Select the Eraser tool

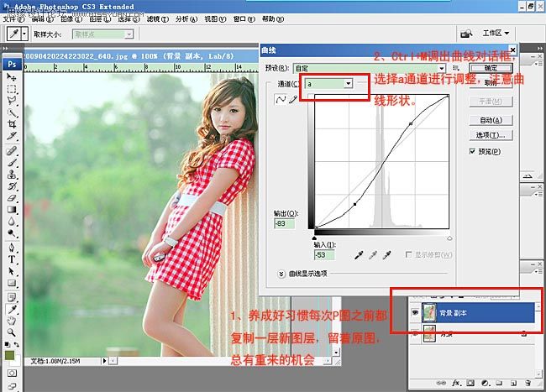coord(12,197)
